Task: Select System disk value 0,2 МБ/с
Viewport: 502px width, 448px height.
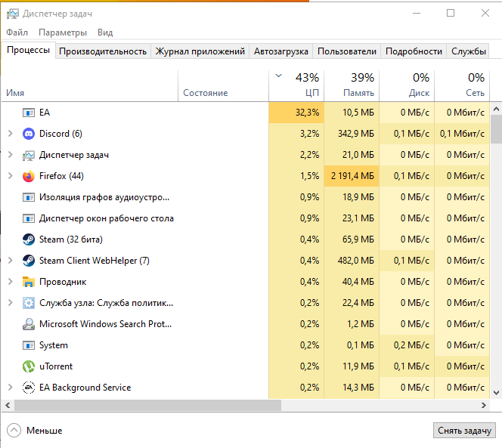Action: 407,345
